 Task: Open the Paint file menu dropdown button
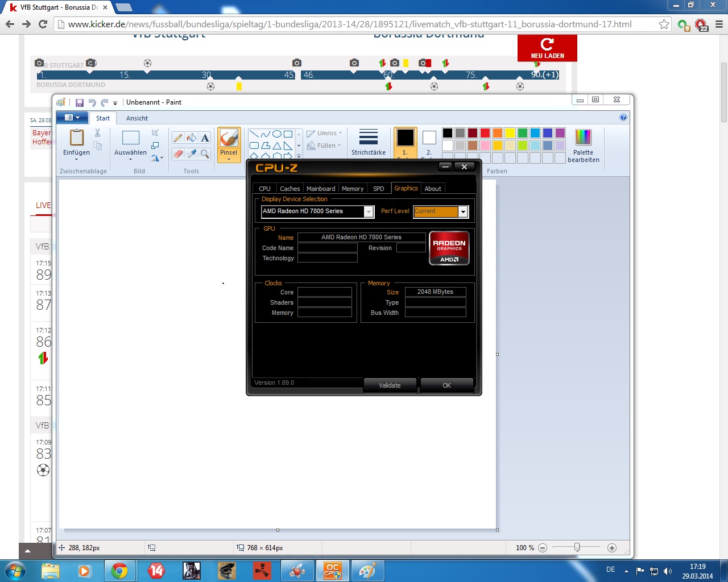(x=72, y=118)
